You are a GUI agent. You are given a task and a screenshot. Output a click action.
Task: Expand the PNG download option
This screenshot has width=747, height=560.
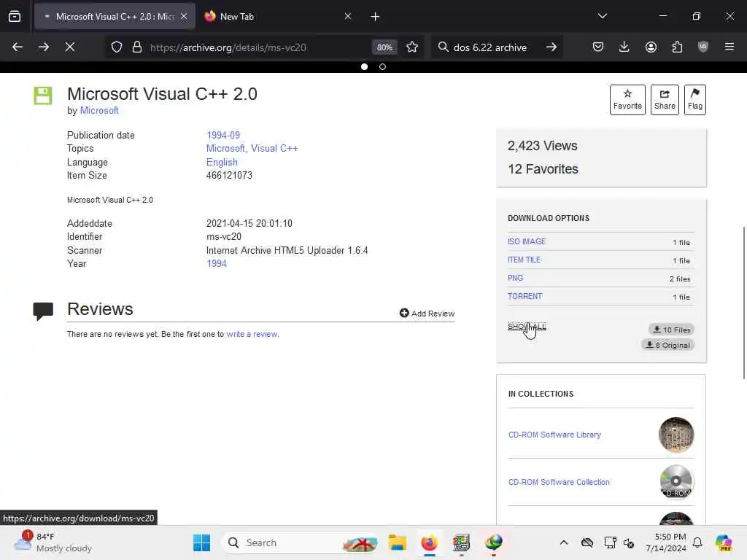click(x=515, y=278)
